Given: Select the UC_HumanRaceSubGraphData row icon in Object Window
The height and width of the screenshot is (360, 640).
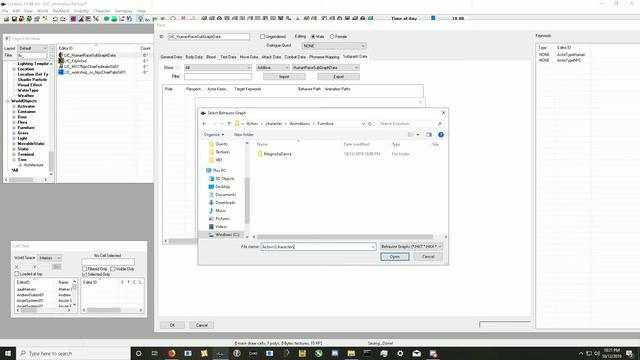Looking at the screenshot, I should (61, 55).
